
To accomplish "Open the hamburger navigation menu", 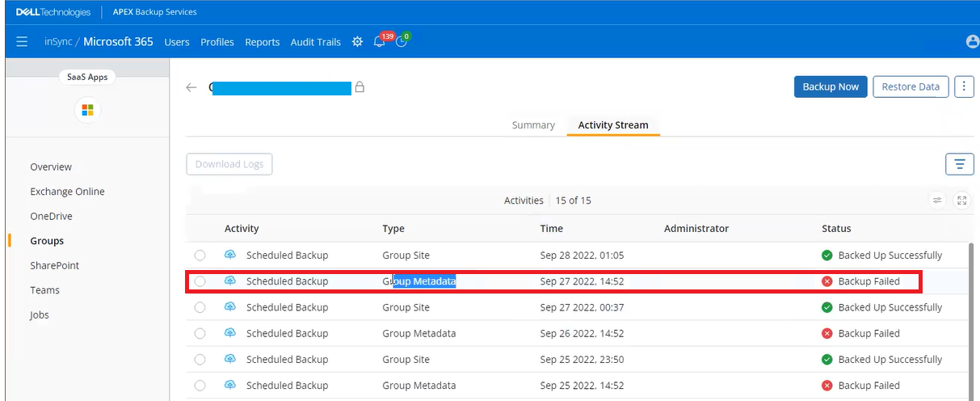I will (22, 41).
